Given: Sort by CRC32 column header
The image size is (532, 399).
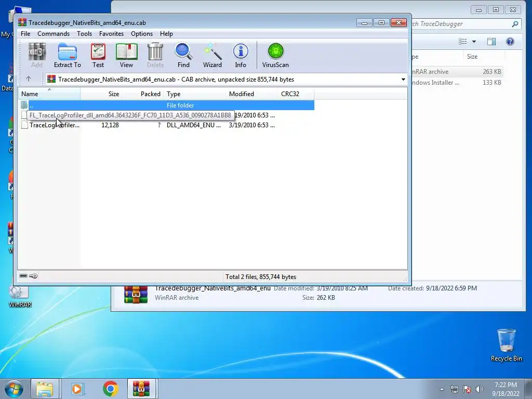Looking at the screenshot, I should pyautogui.click(x=296, y=94).
